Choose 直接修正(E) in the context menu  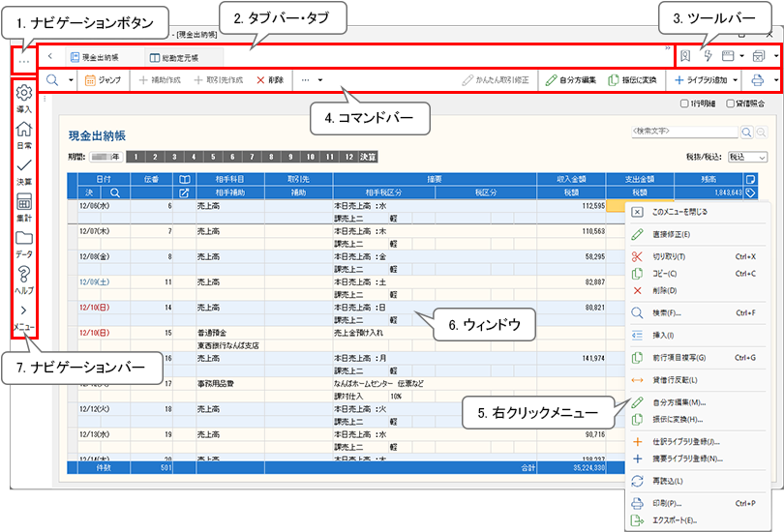[696, 234]
